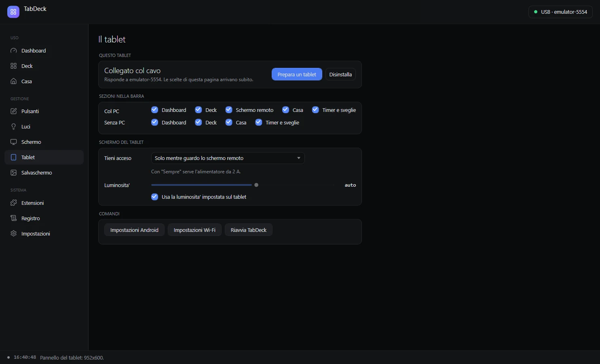Click the Impostazioni gear icon
The width and height of the screenshot is (600, 364).
point(13,234)
